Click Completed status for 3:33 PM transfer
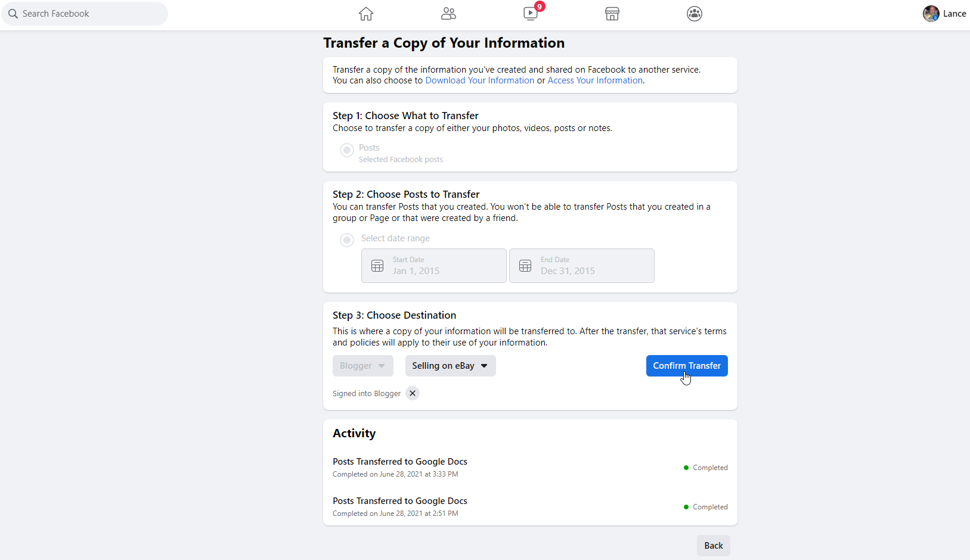 (706, 468)
